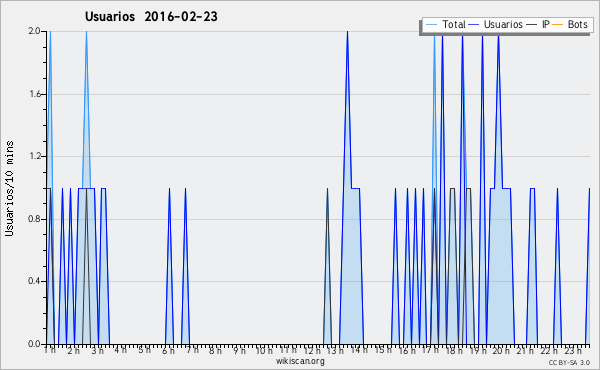Click the x-axis label '12 h'
Screen dimensions: 600x370
tap(312, 350)
